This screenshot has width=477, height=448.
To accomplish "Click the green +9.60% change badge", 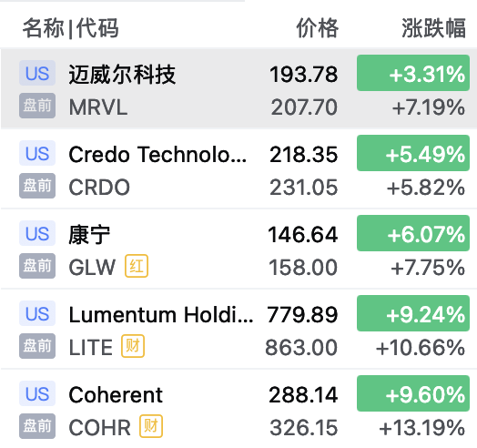I will (413, 393).
